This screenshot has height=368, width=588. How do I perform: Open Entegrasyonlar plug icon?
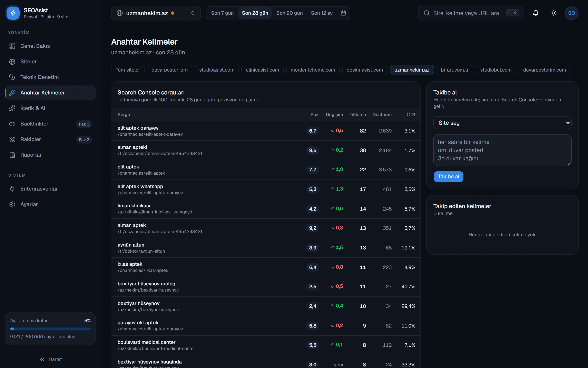click(x=12, y=189)
